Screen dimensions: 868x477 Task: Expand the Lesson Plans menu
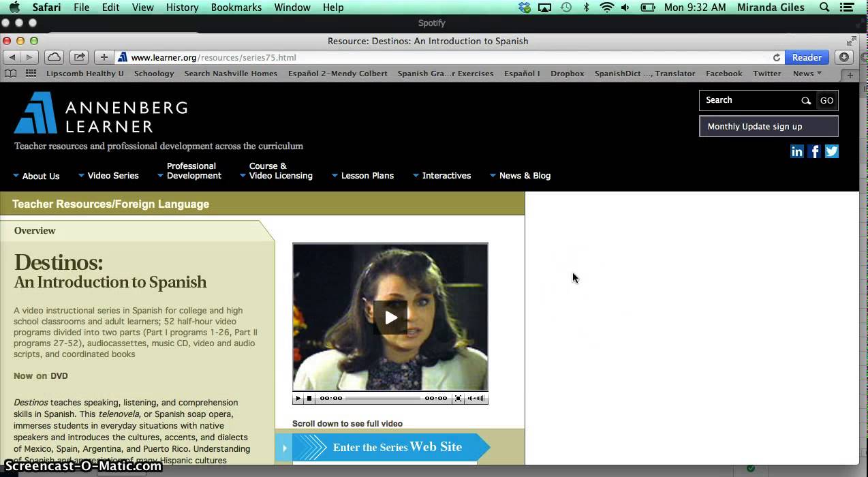click(362, 176)
